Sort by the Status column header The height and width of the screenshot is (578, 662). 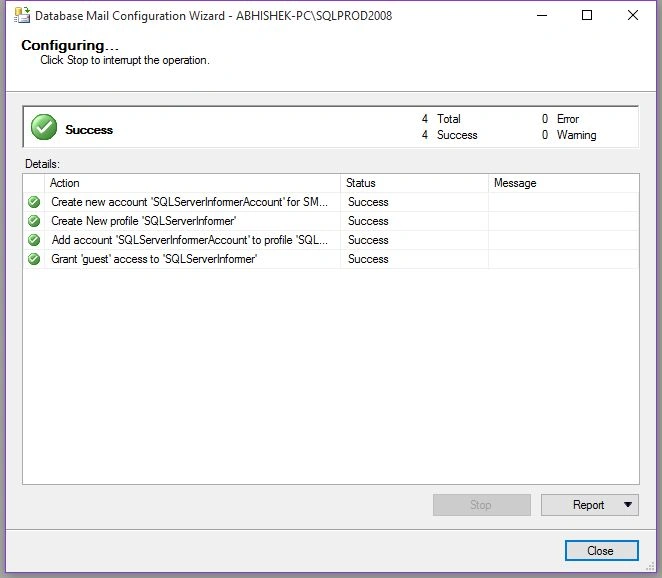click(415, 183)
